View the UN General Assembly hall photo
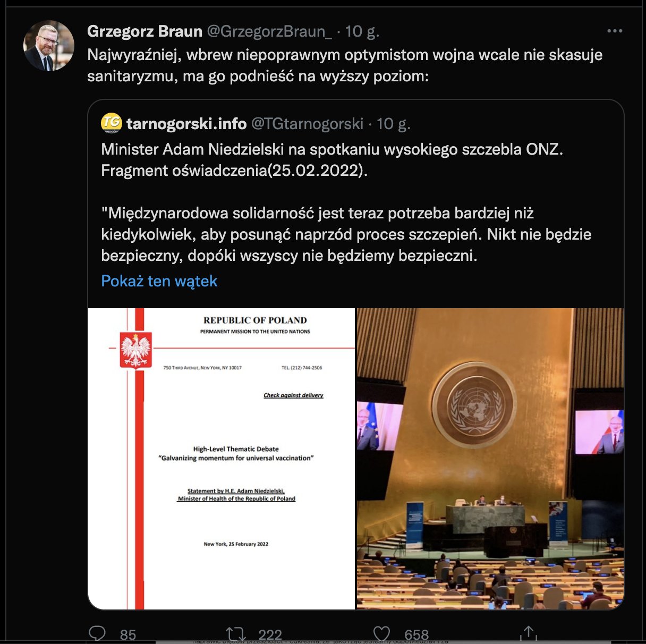Screen dimensions: 646x644 (x=490, y=459)
